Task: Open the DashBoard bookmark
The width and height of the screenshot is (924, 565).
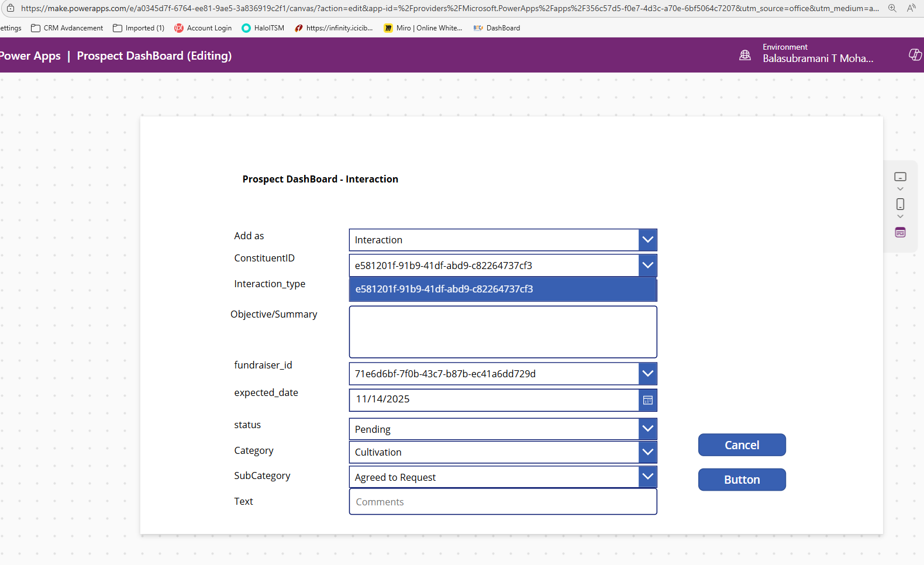Action: coord(497,28)
